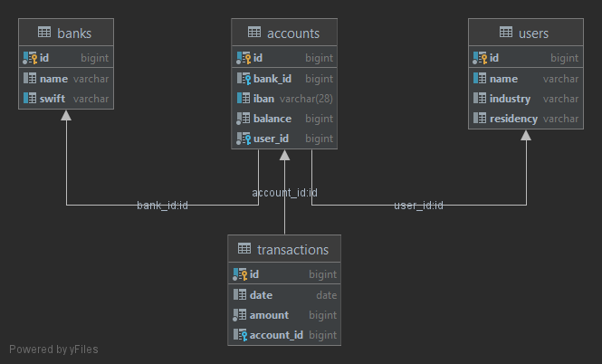Select the amount column name in transactions
The height and width of the screenshot is (364, 602).
(269, 315)
